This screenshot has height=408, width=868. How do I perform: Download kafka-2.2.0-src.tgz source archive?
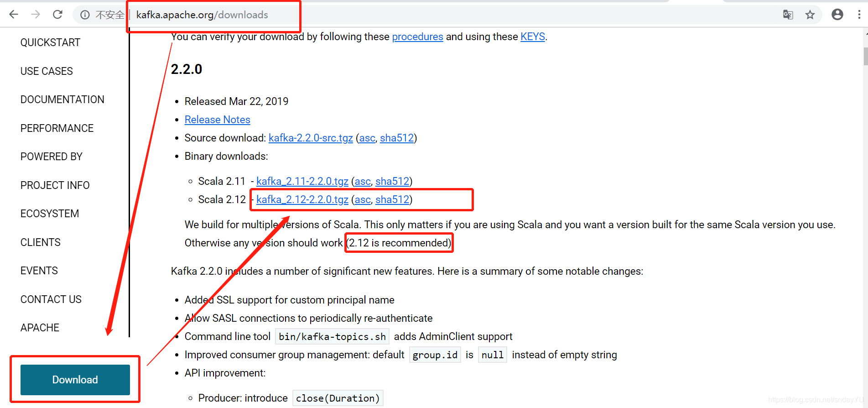click(x=311, y=138)
